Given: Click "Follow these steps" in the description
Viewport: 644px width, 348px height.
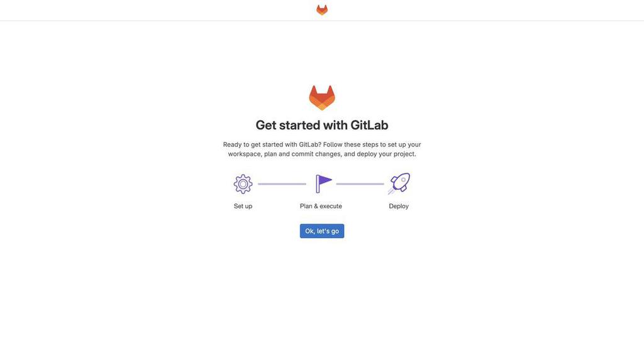Looking at the screenshot, I should click(350, 144).
